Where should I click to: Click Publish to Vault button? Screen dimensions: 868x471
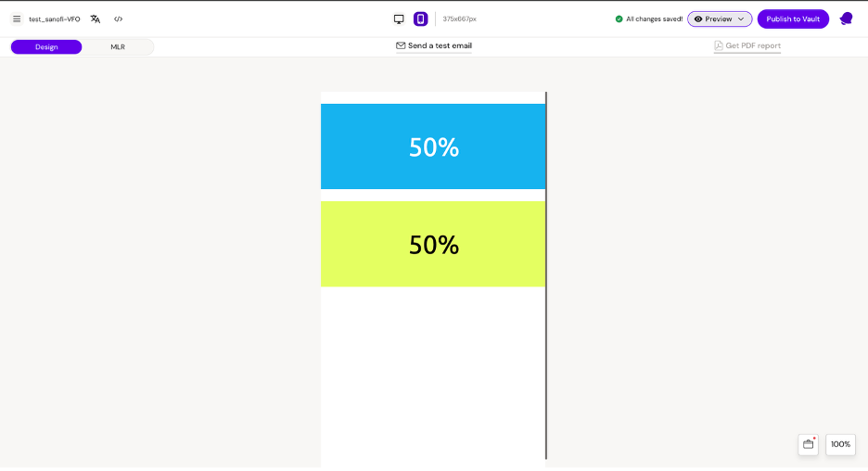[x=793, y=19]
